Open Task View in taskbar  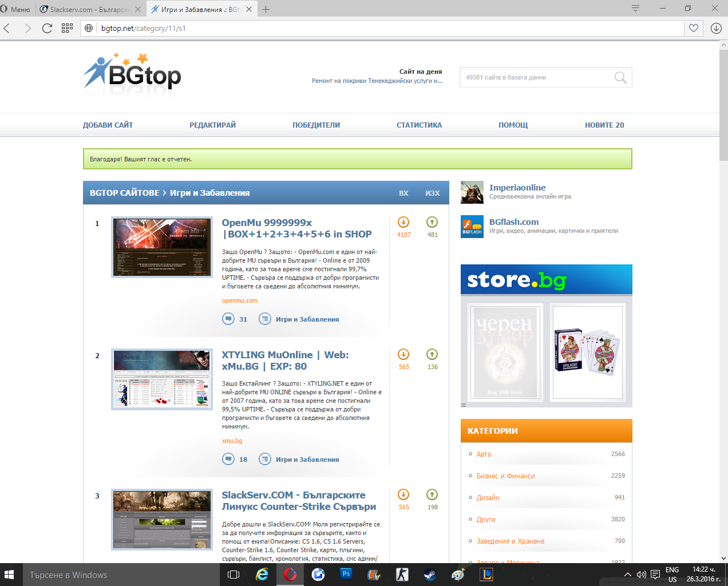[x=234, y=575]
